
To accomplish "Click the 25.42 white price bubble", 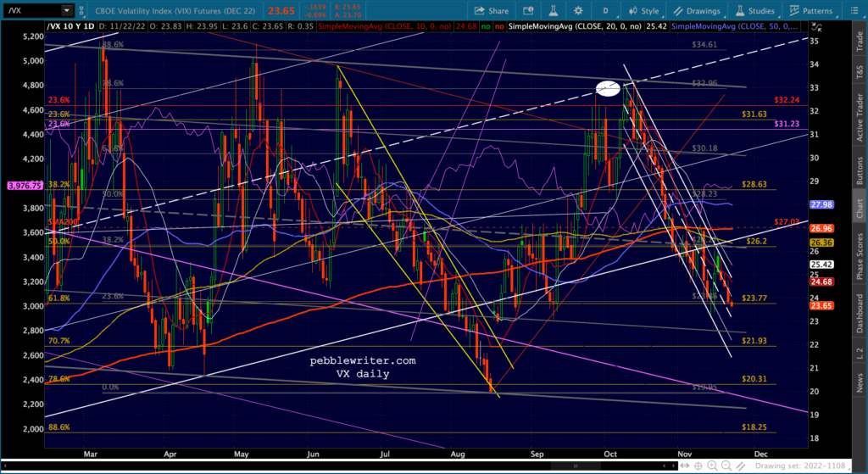I will pos(821,265).
